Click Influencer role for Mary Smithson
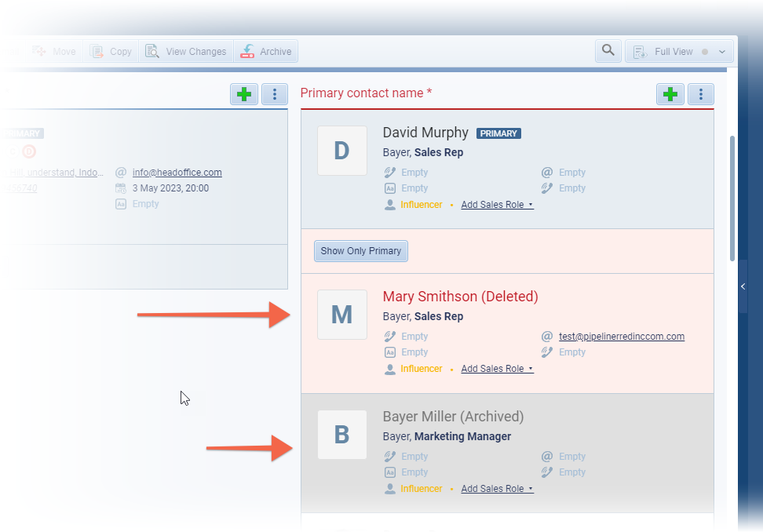This screenshot has height=532, width=763. (x=421, y=369)
